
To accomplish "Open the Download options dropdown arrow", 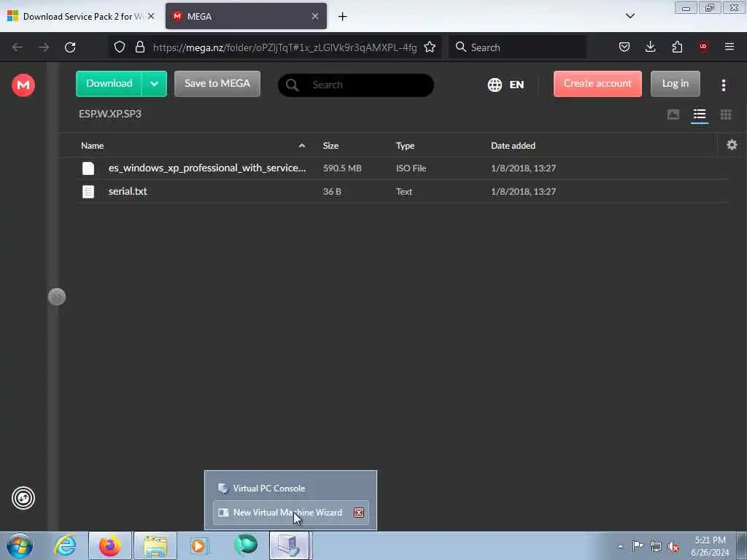I will [155, 84].
